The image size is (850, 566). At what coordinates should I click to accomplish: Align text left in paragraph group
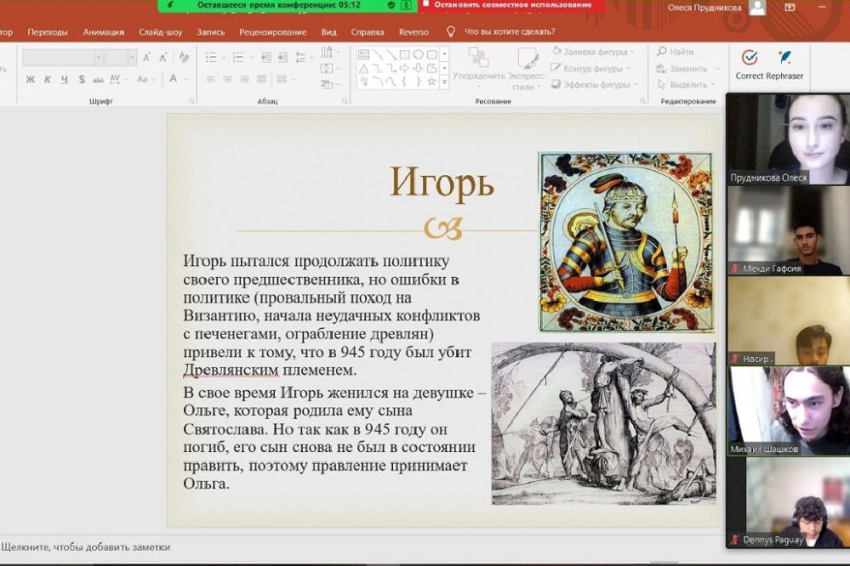pos(211,80)
